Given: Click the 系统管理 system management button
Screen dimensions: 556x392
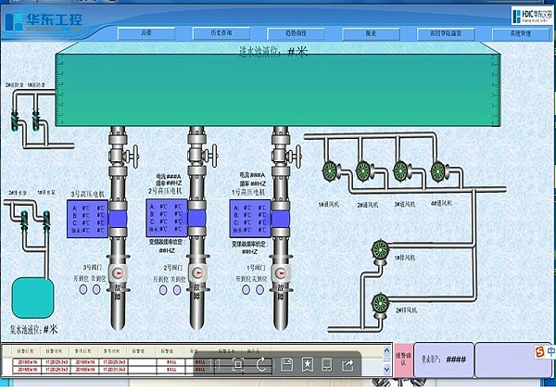Looking at the screenshot, I should click(522, 32).
